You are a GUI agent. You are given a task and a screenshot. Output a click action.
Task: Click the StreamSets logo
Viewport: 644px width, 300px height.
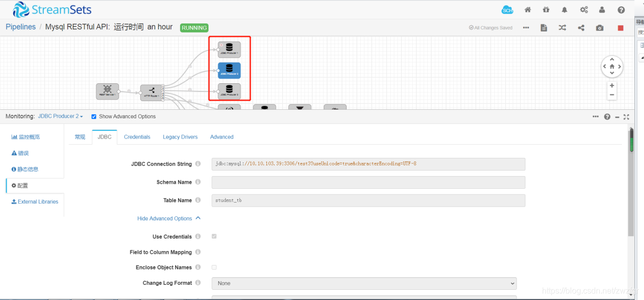coord(52,9)
